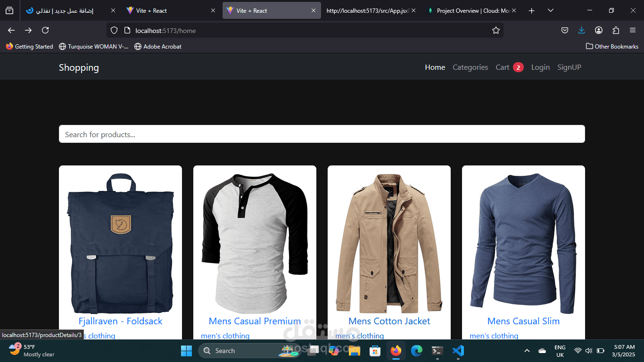Go back using the back arrow
Image resolution: width=644 pixels, height=362 pixels.
[x=11, y=30]
